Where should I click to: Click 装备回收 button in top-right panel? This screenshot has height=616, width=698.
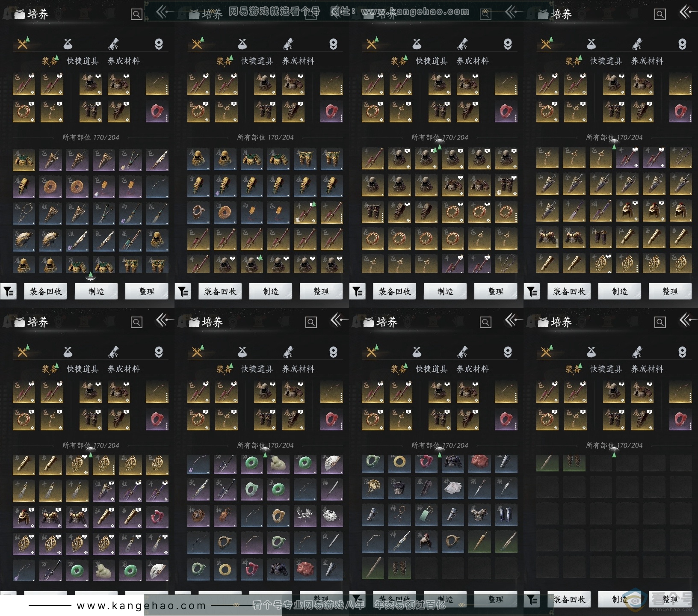point(569,292)
